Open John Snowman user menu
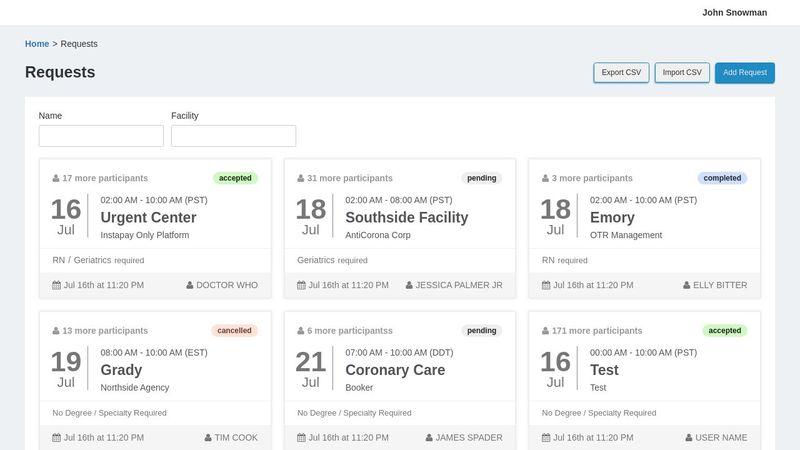800x450 pixels. (734, 13)
